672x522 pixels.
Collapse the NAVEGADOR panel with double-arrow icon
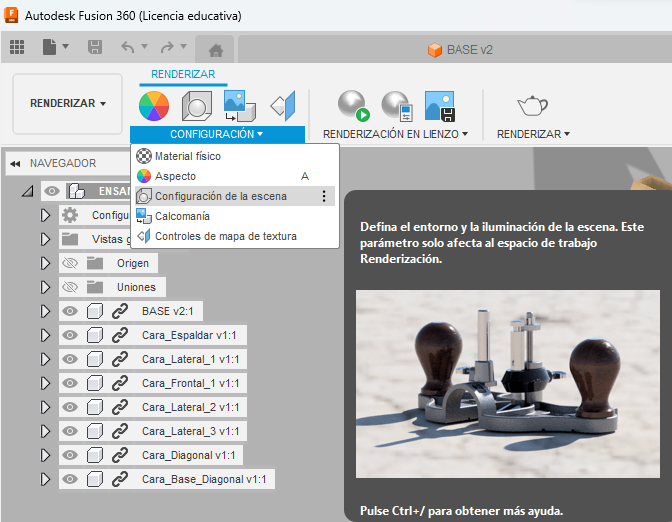(x=15, y=164)
